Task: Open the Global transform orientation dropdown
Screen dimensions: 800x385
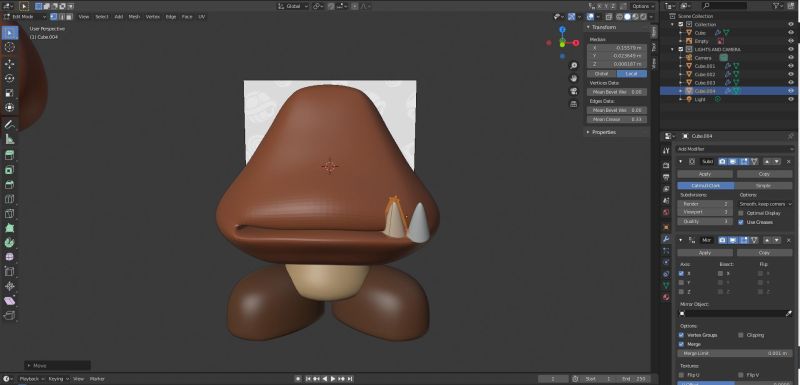Action: pos(293,6)
